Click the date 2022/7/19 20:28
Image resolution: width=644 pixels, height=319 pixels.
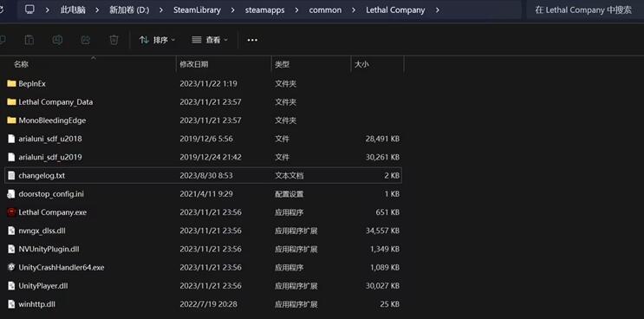pyautogui.click(x=208, y=304)
